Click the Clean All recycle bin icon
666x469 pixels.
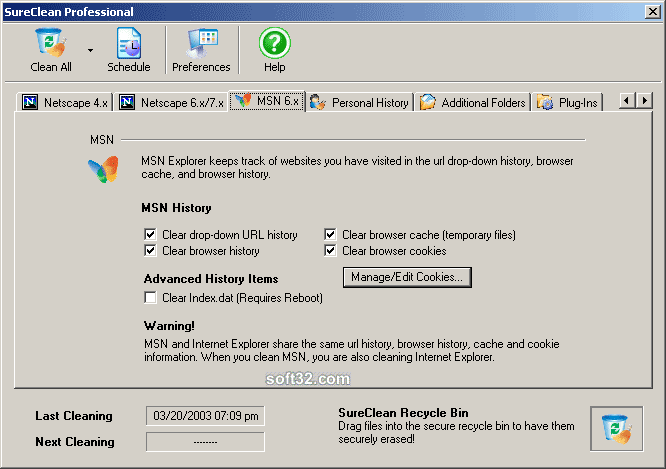click(x=51, y=42)
